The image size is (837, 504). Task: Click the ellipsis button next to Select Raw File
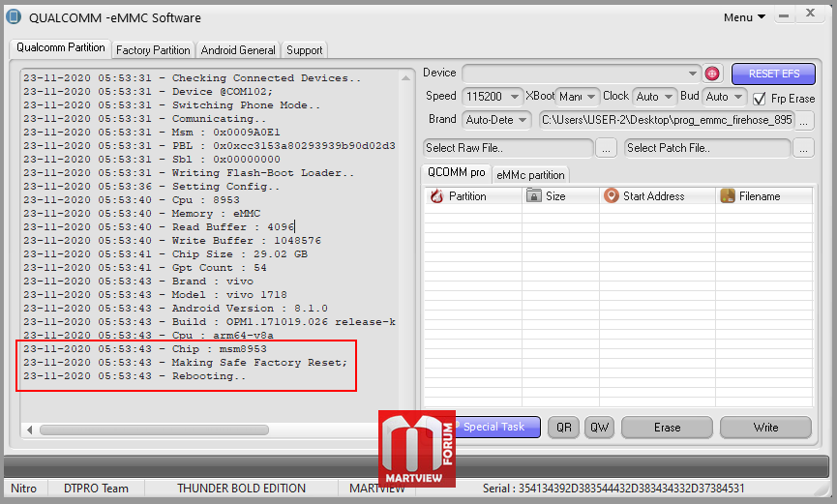click(606, 148)
